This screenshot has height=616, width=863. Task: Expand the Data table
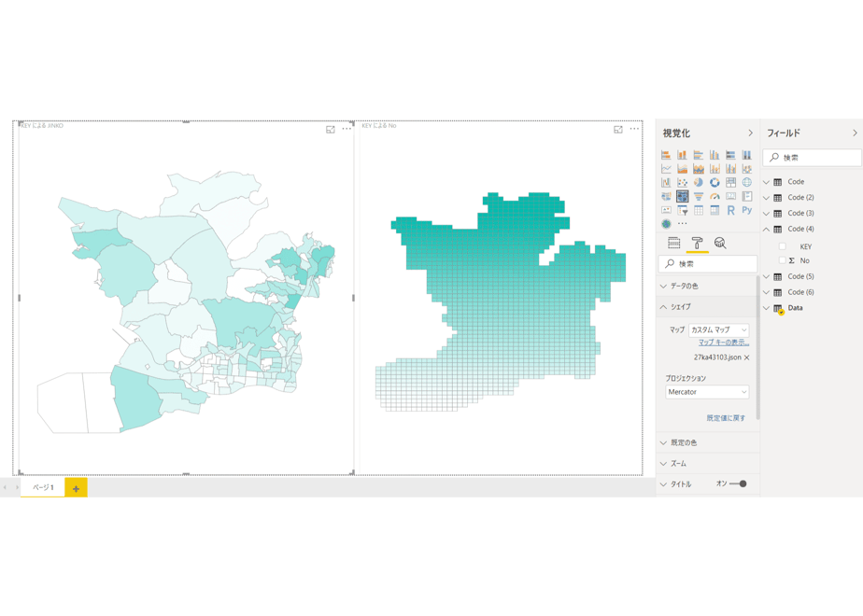(x=766, y=308)
